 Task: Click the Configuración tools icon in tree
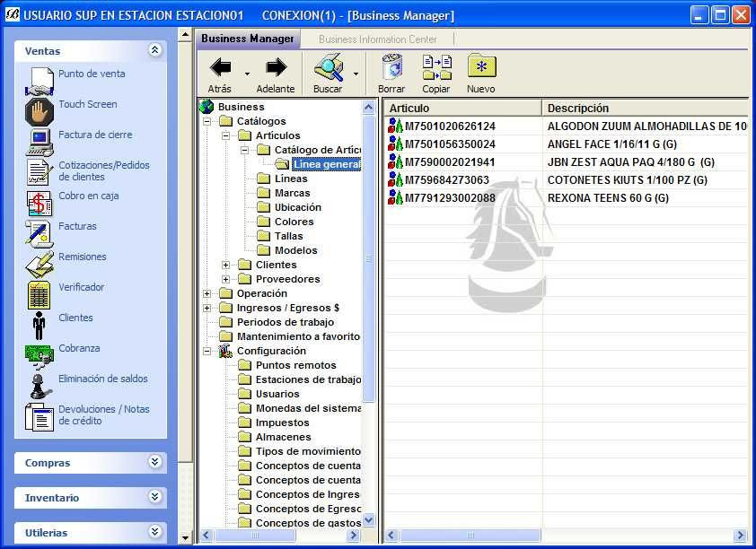tap(225, 351)
